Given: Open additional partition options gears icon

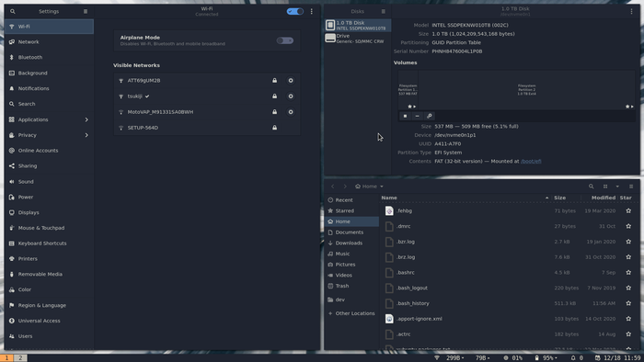Looking at the screenshot, I should point(430,116).
